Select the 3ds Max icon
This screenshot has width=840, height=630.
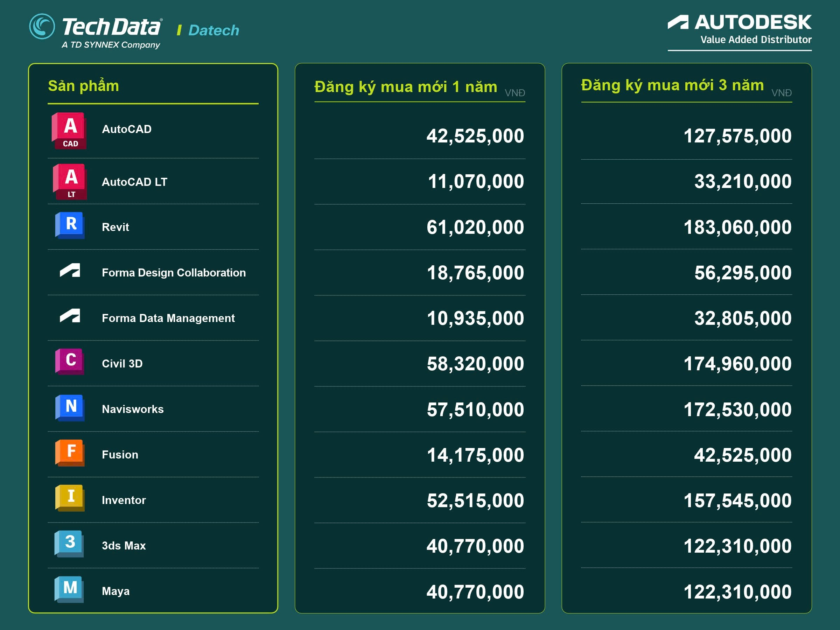[69, 544]
